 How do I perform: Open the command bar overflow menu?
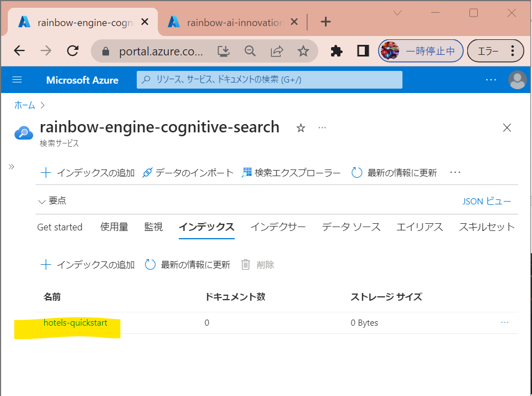(455, 172)
